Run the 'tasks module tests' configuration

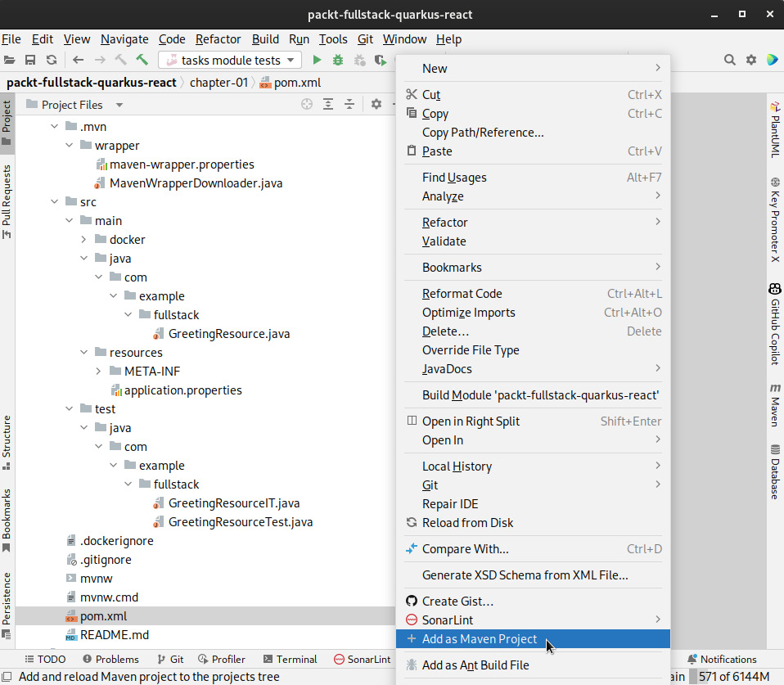click(317, 60)
